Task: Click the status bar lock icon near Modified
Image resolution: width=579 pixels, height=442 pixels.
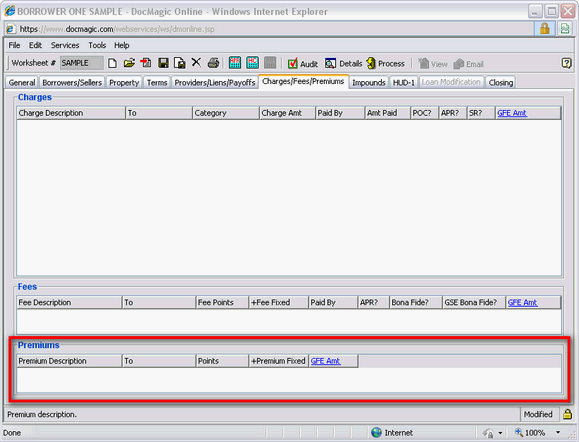Action: tap(567, 414)
